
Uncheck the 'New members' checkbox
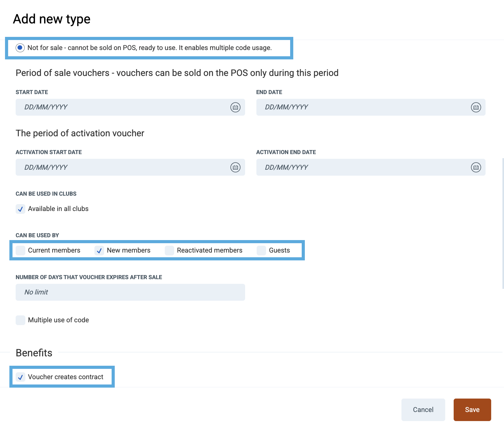click(x=99, y=250)
